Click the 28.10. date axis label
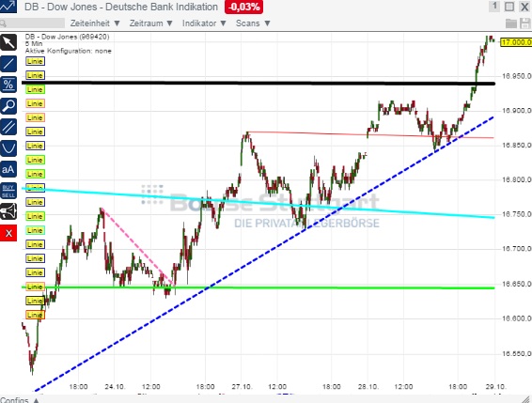532x403 pixels. (x=368, y=387)
